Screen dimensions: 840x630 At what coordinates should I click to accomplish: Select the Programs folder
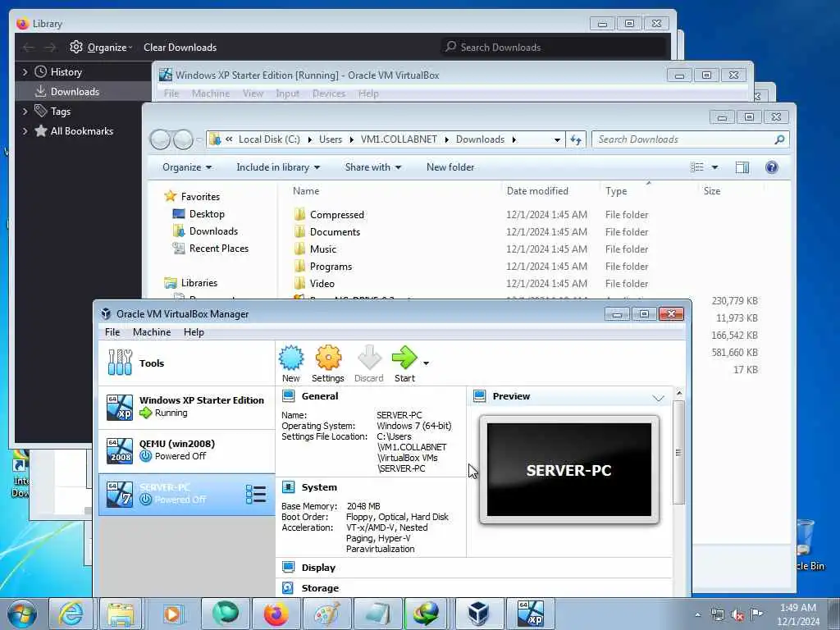coord(331,267)
